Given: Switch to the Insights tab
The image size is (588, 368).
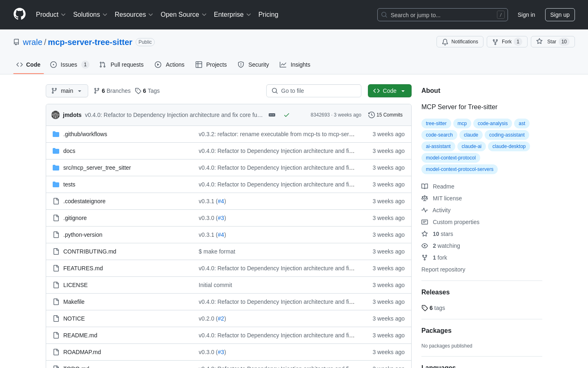Looking at the screenshot, I should pyautogui.click(x=295, y=65).
